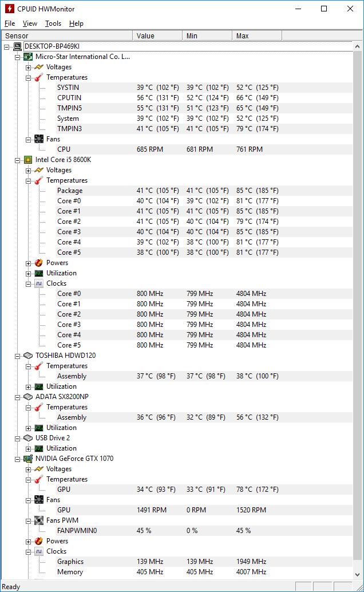The image size is (364, 592).
Task: Select the Graphics clock row
Action: tap(204, 562)
